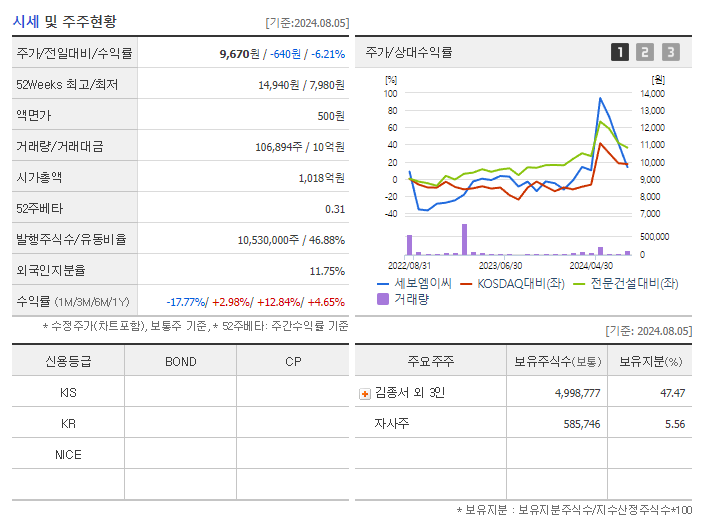Select the 액면가 500원 value

(331, 116)
